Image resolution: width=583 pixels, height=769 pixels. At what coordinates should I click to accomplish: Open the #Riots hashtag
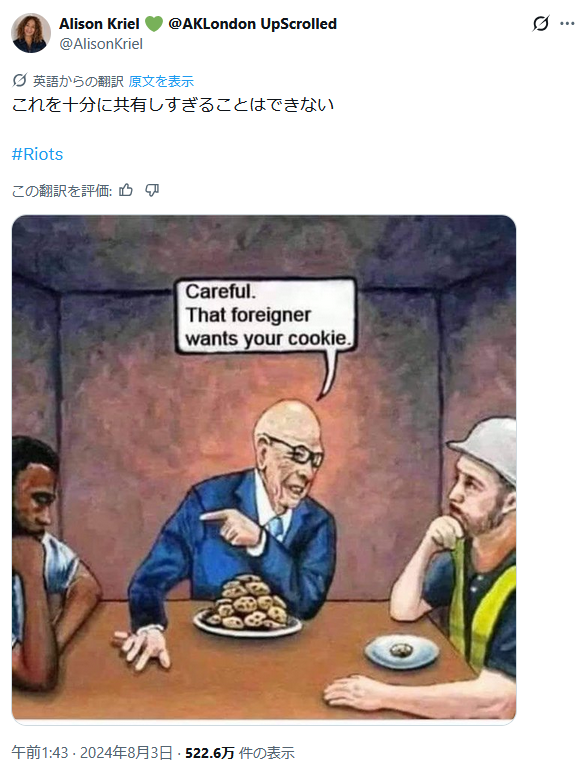coord(37,154)
